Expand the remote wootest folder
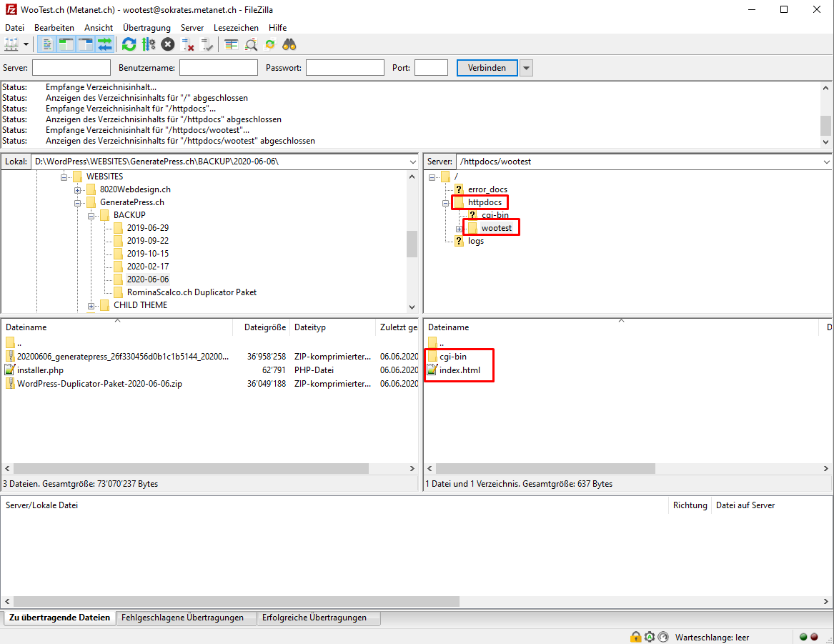Image resolution: width=834 pixels, height=644 pixels. click(459, 229)
